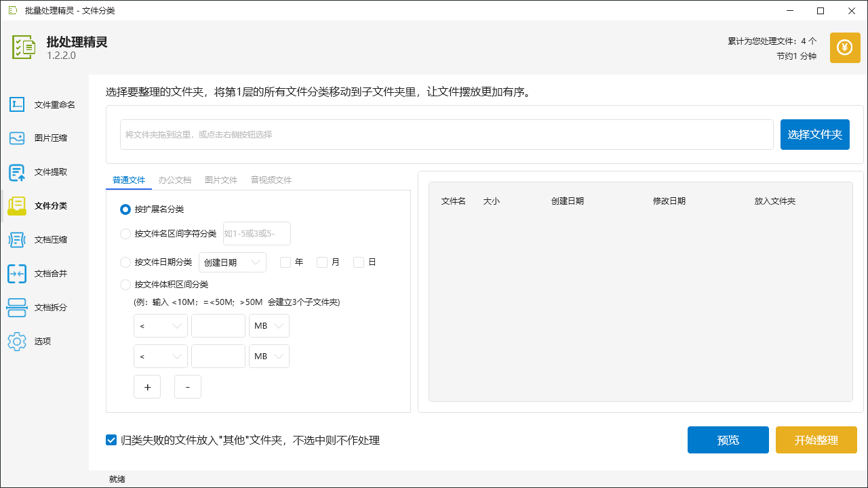868x488 pixels.
Task: Click the 预览 button
Action: (x=728, y=439)
